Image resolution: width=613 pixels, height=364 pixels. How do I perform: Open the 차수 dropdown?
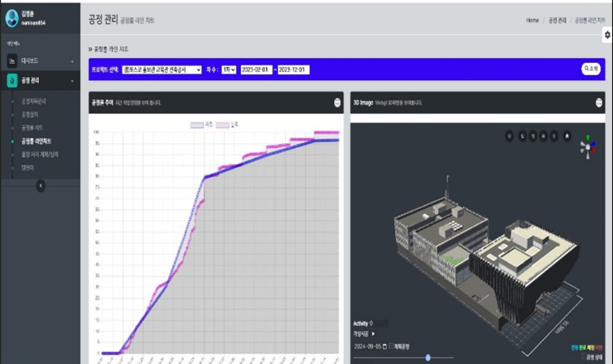point(228,69)
